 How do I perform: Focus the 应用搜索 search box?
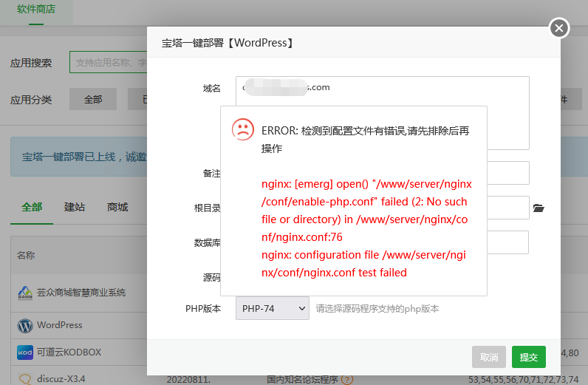(109, 62)
